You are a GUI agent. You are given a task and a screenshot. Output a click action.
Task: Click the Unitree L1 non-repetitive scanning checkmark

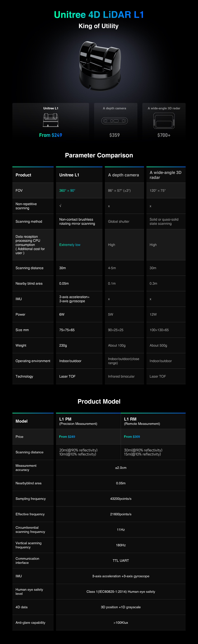[x=60, y=206]
